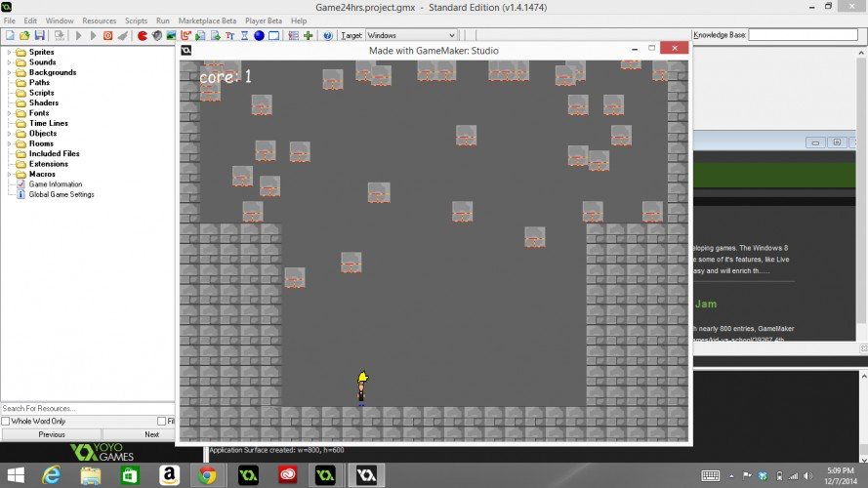Create a script with the green-arrow document icon

[200, 35]
